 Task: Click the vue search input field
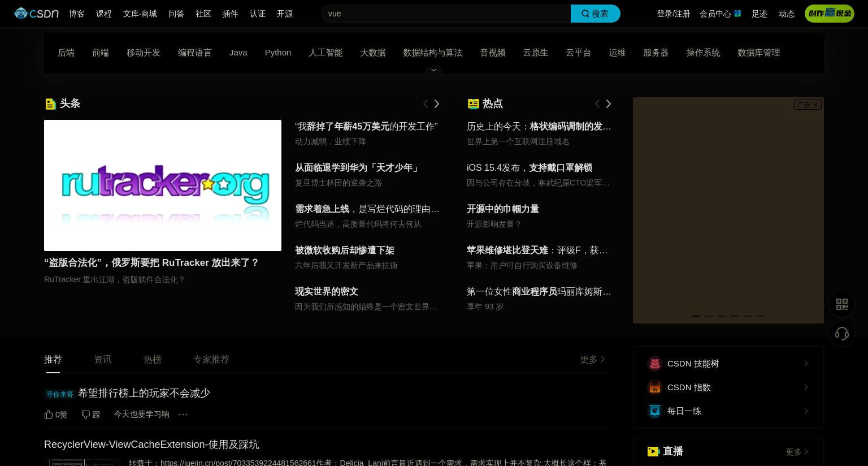click(x=446, y=14)
